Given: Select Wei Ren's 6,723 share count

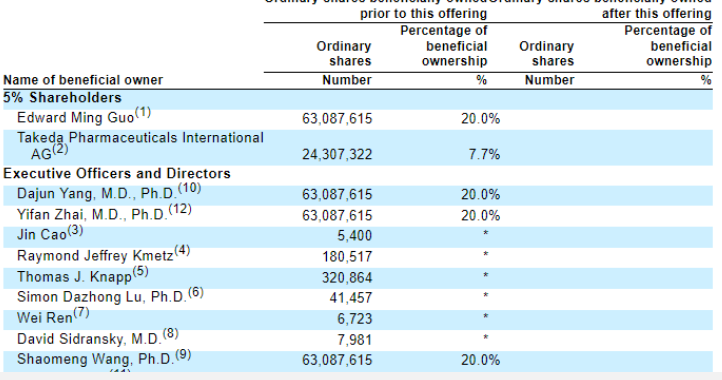Looking at the screenshot, I should [354, 319].
